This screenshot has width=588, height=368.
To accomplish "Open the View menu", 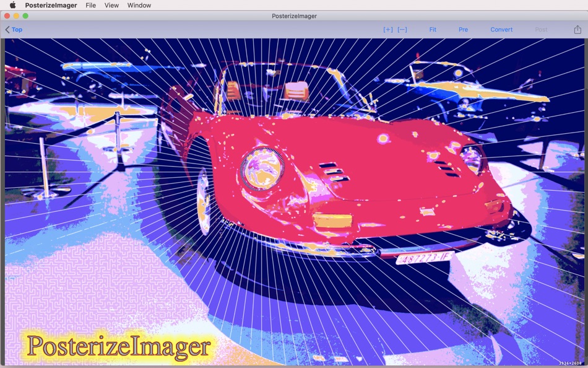I will coord(111,5).
